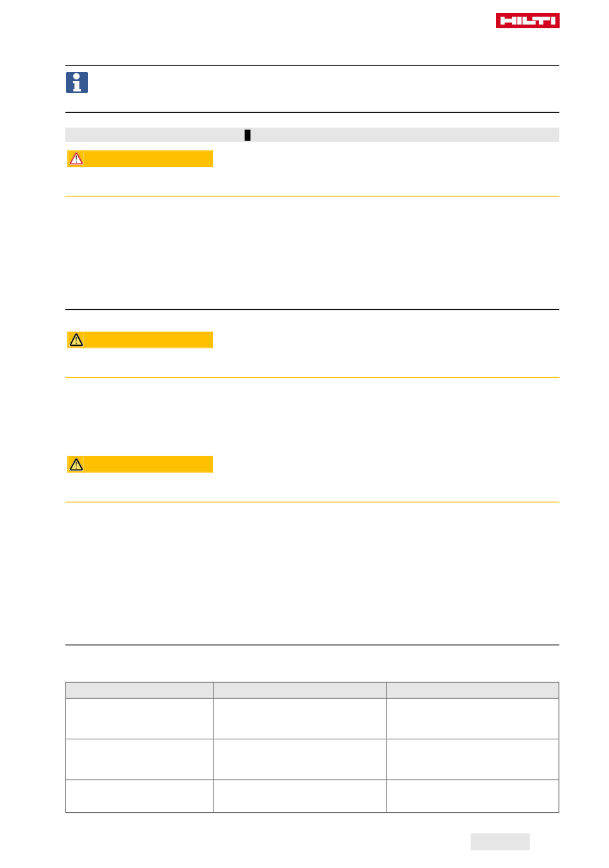Select the first body row's left table cell

(x=140, y=719)
